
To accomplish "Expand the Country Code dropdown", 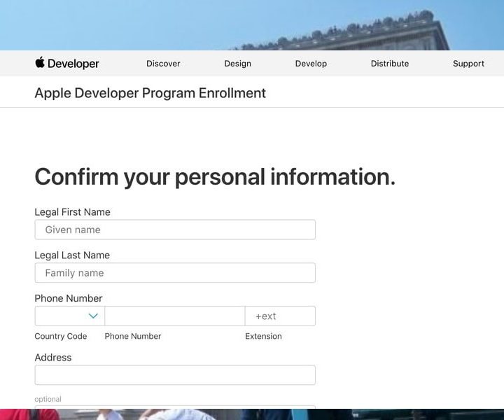I will (70, 316).
